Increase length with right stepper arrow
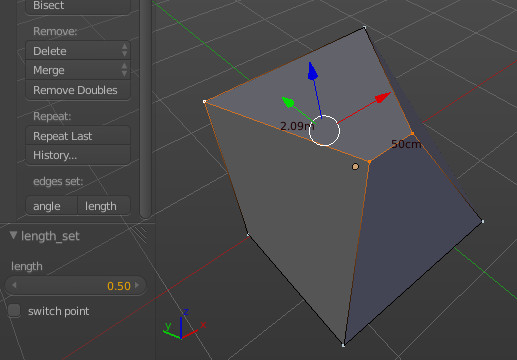 pyautogui.click(x=137, y=285)
